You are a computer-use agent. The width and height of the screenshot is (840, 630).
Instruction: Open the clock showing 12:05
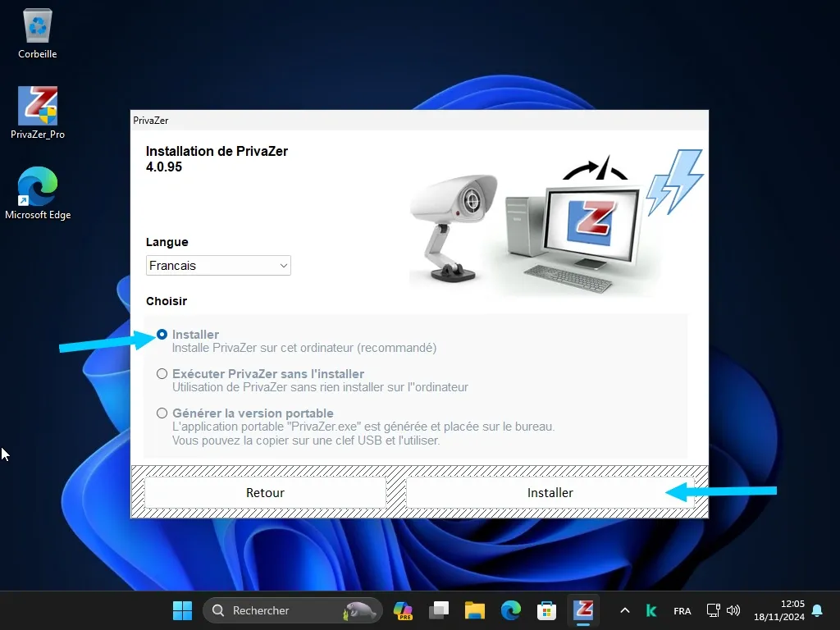click(779, 610)
